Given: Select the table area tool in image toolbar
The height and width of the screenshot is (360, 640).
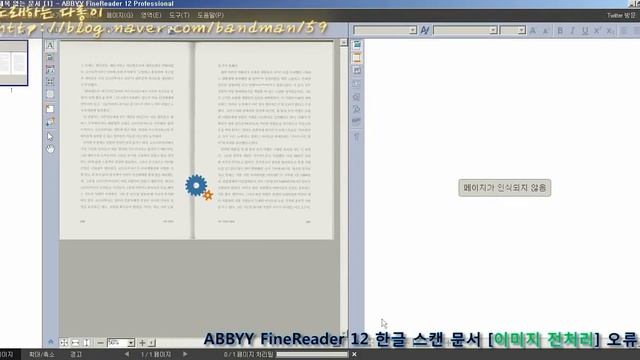Looking at the screenshot, I should pyautogui.click(x=50, y=58).
